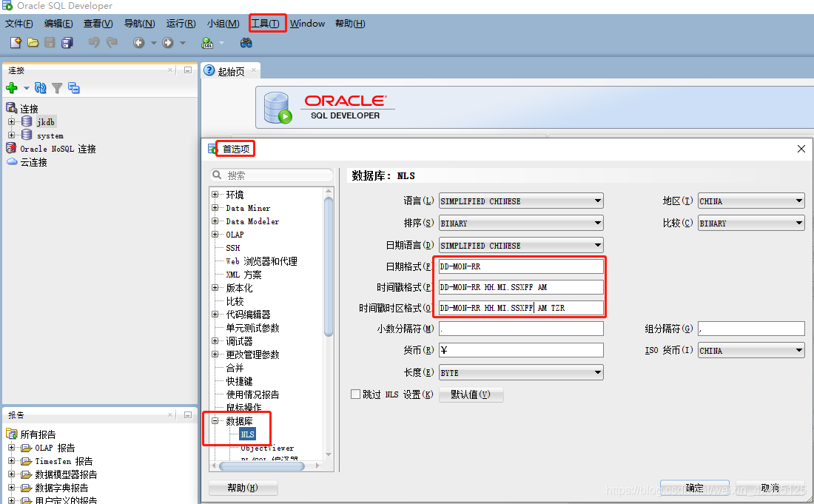The image size is (814, 504).
Task: Click the Back navigation arrow icon
Action: (138, 43)
